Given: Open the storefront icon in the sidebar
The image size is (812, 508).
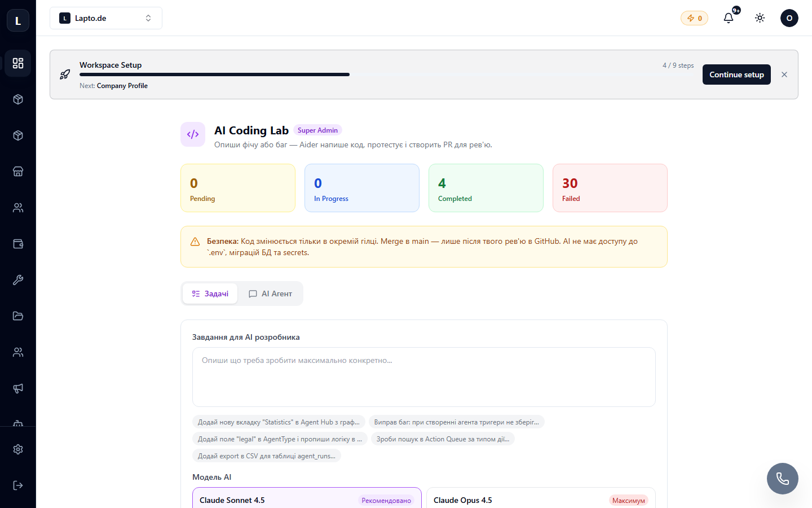Looking at the screenshot, I should click(x=18, y=172).
